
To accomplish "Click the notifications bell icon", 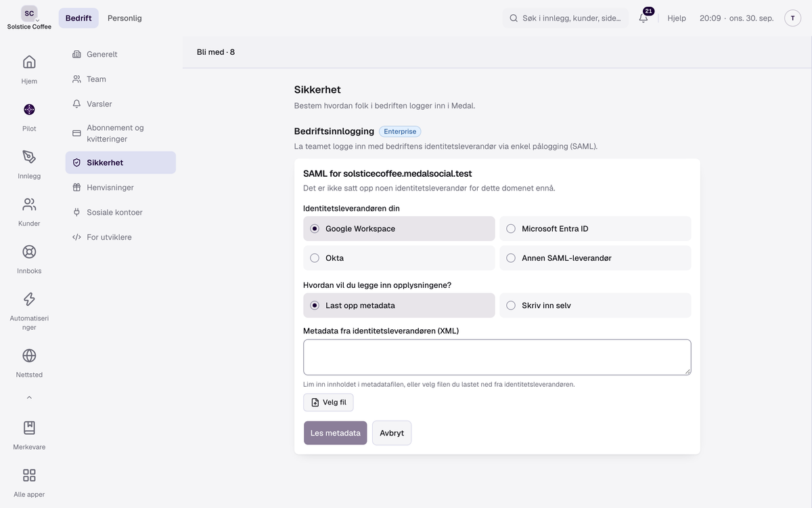I will click(x=644, y=18).
